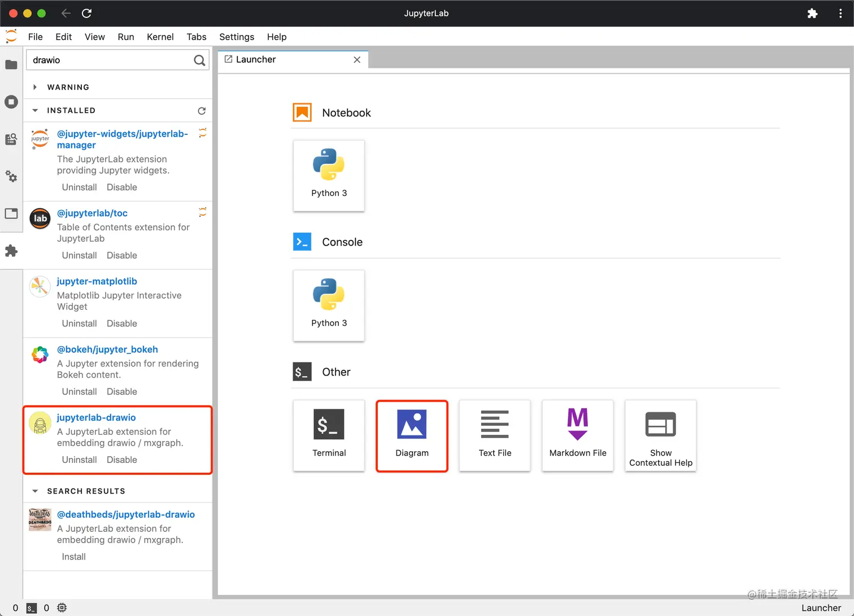
Task: Uninstall the jupyter-matplotlib extension
Action: coord(80,324)
